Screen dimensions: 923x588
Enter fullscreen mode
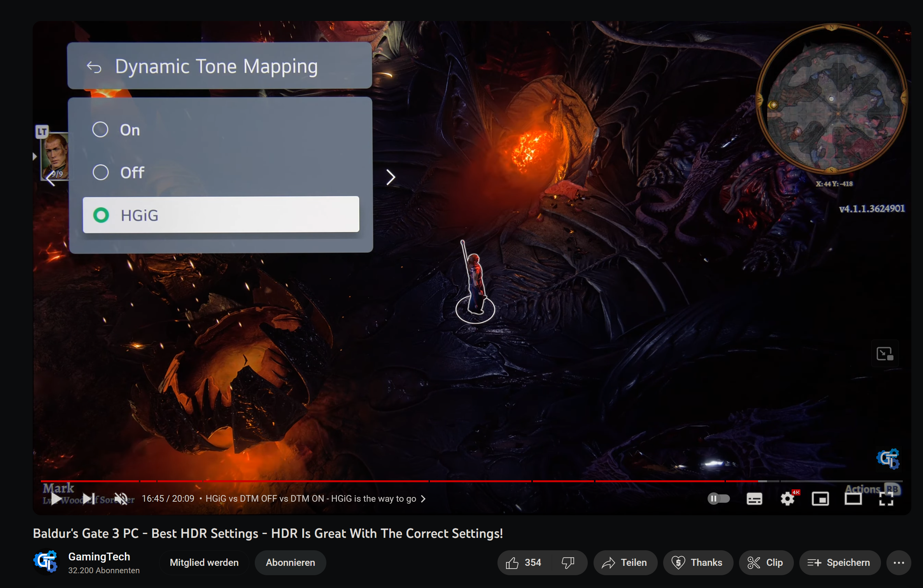coord(886,499)
